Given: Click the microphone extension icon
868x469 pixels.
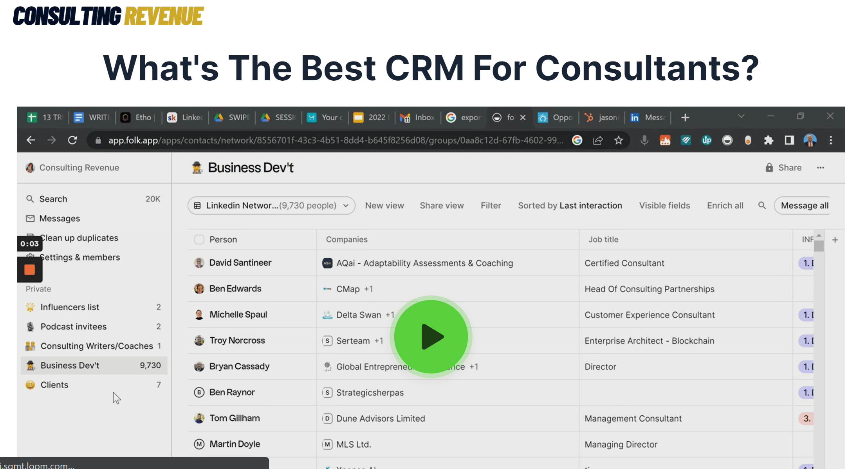Looking at the screenshot, I should pos(644,140).
